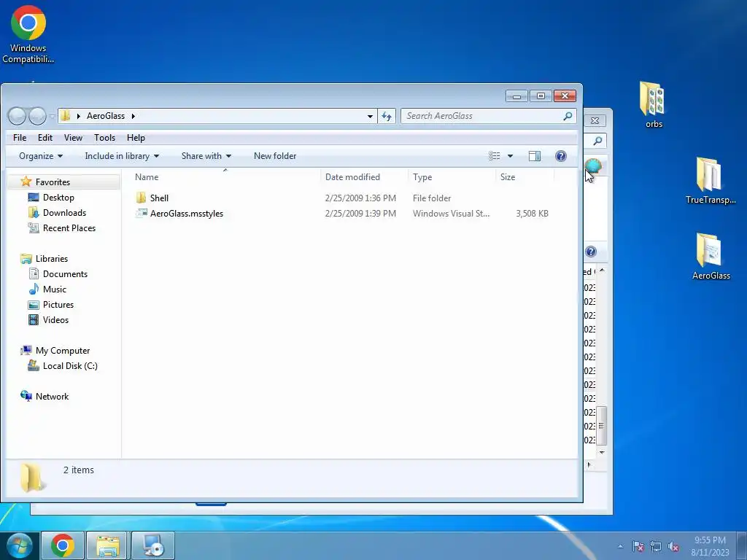
Task: Select AeroGlass.msstyles file icon
Action: [x=141, y=213]
